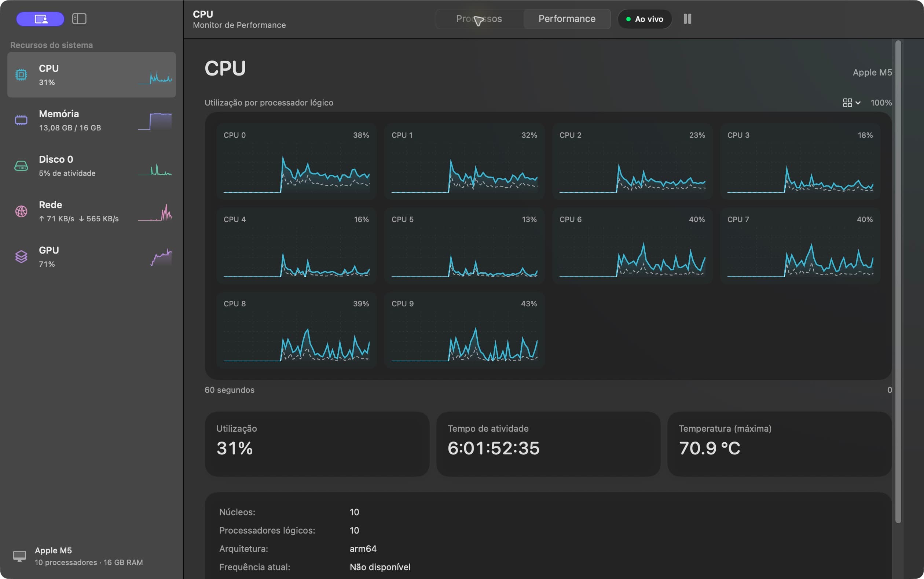Screen dimensions: 924x579
Task: Click the Utilização 31% card
Action: [x=317, y=444]
